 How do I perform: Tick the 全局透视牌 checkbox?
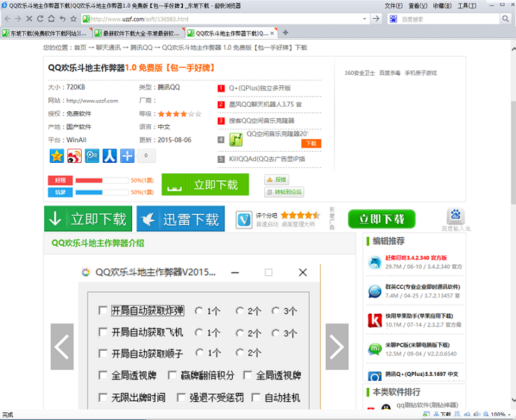(103, 375)
